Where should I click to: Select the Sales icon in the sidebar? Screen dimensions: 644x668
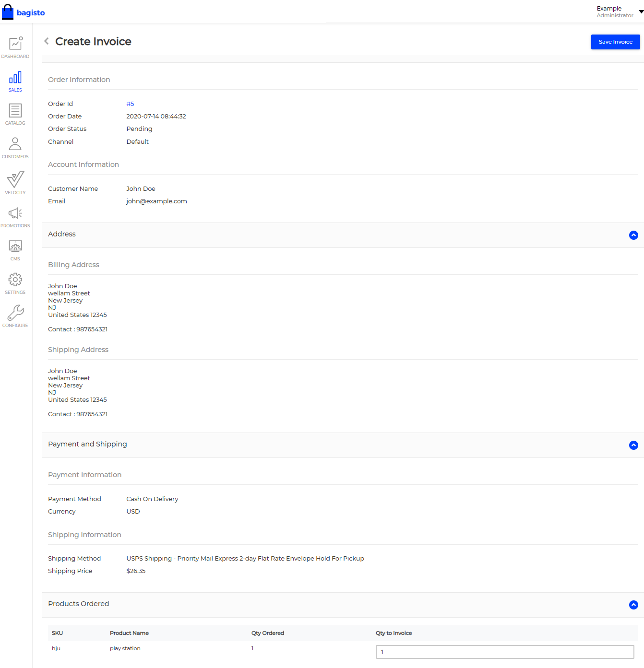tap(15, 81)
